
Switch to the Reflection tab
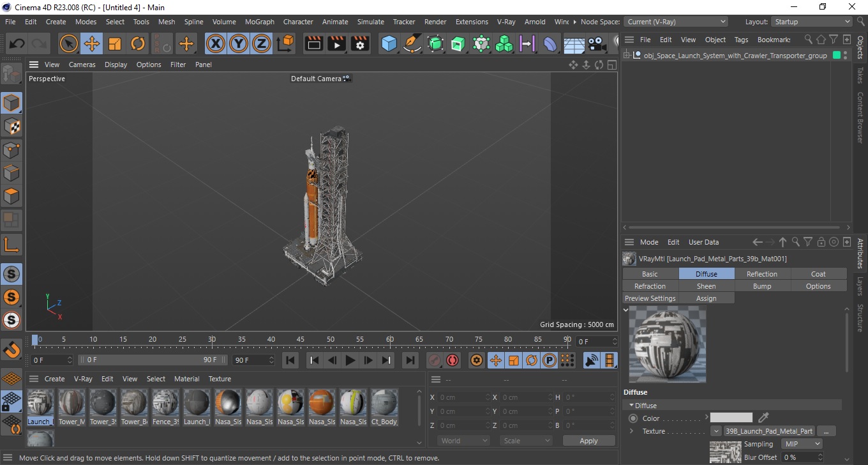pyautogui.click(x=762, y=274)
